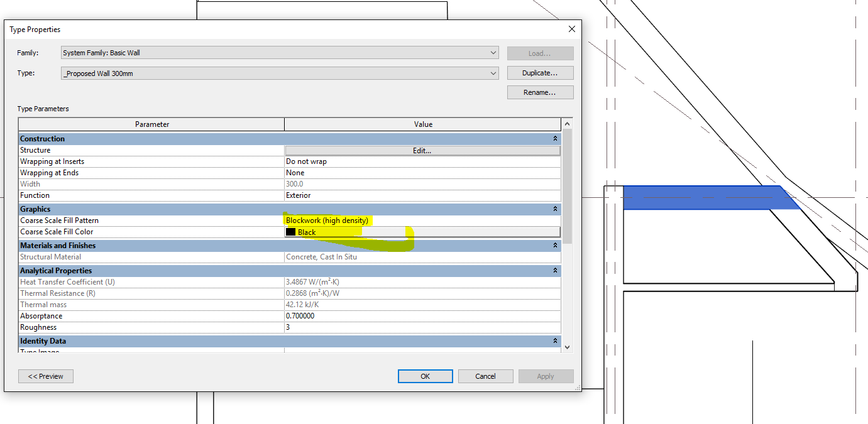This screenshot has width=868, height=424.
Task: Edit the Absorptance value 0.700000
Action: (x=422, y=315)
